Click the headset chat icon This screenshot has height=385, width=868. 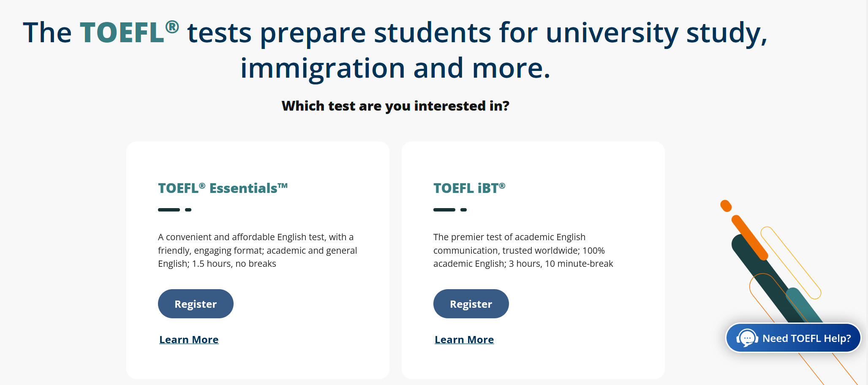click(x=747, y=338)
